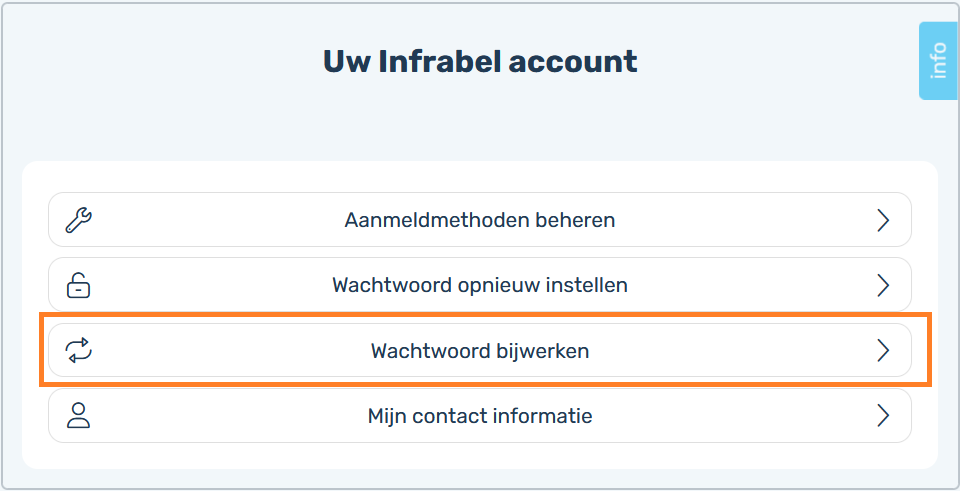Expand Aanmeldmethoden beheren via its right chevron
Image resolution: width=960 pixels, height=491 pixels.
[x=883, y=220]
